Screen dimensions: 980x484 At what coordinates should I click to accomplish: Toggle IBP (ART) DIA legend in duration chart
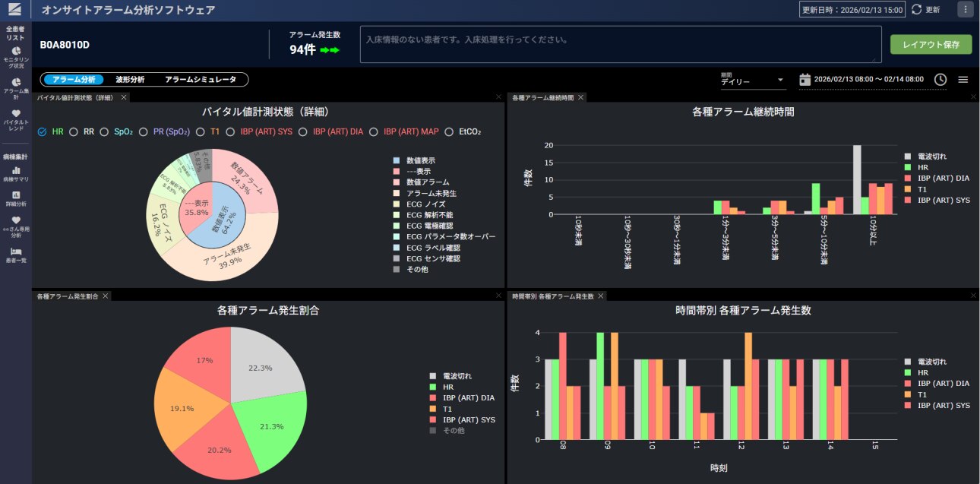[937, 178]
